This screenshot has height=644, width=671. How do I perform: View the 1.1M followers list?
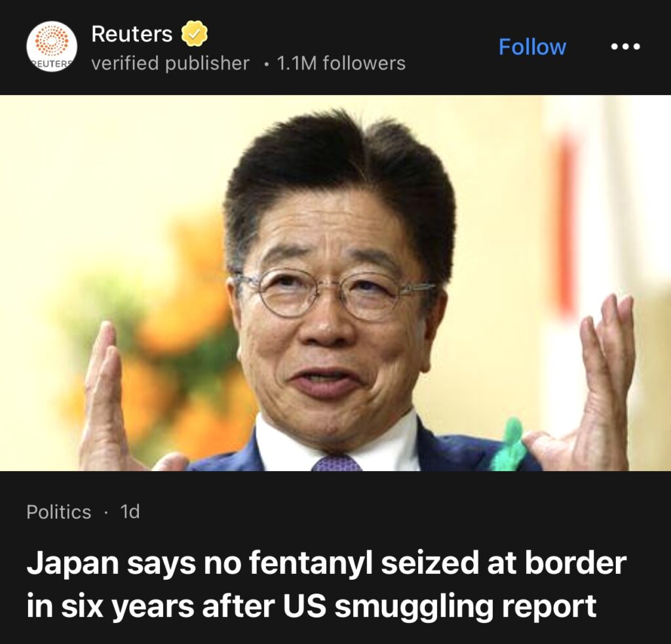pos(341,64)
